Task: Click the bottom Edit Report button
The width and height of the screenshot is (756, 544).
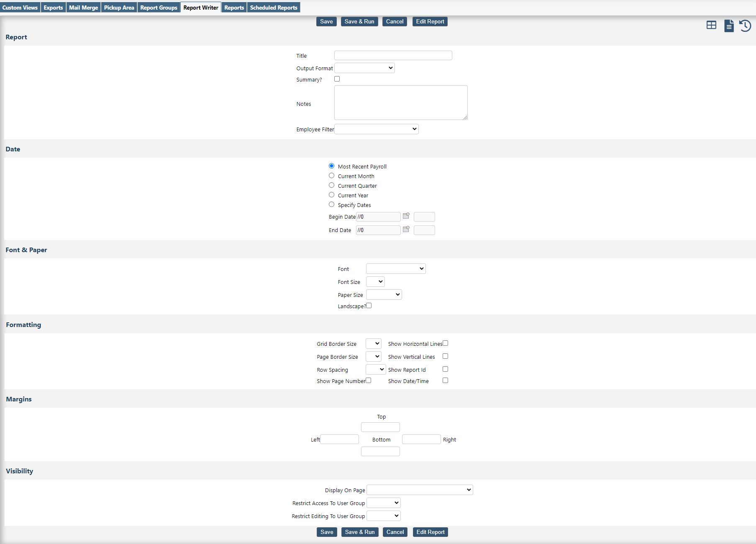Action: [431, 532]
